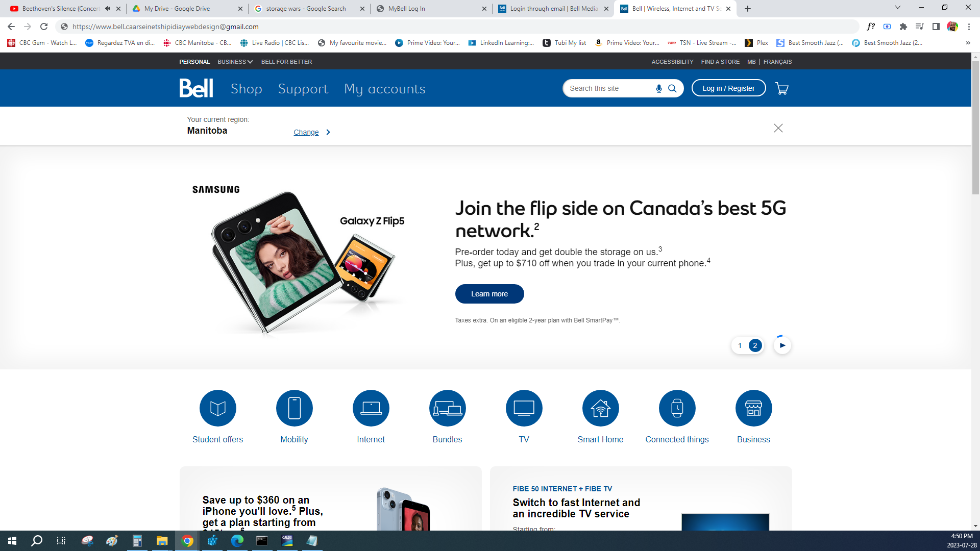The width and height of the screenshot is (980, 551).
Task: Open the Student offers icon
Action: [217, 408]
